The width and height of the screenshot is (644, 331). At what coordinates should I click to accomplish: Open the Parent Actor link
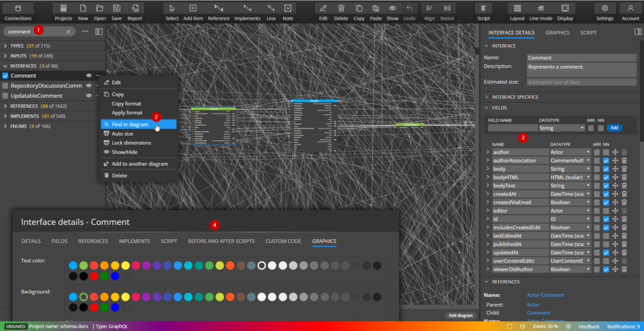pos(533,305)
